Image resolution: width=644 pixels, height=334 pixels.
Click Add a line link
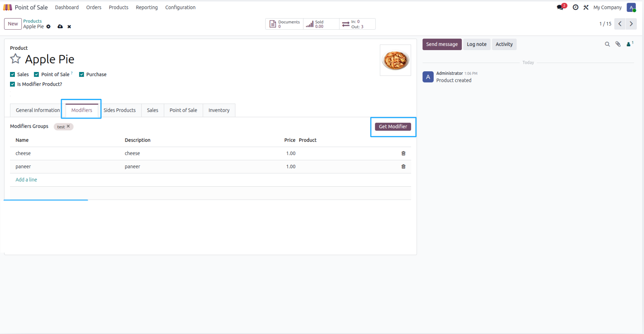click(x=26, y=180)
